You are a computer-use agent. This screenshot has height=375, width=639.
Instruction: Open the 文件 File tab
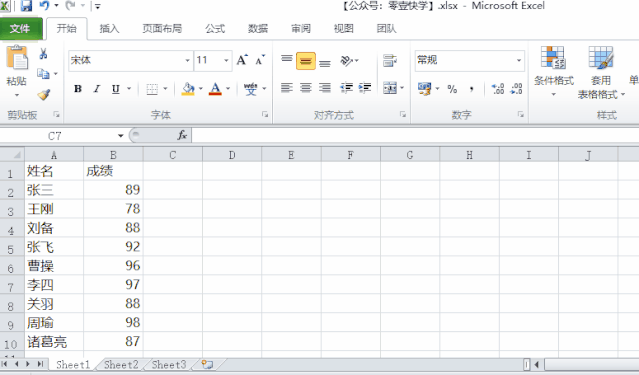pos(20,28)
